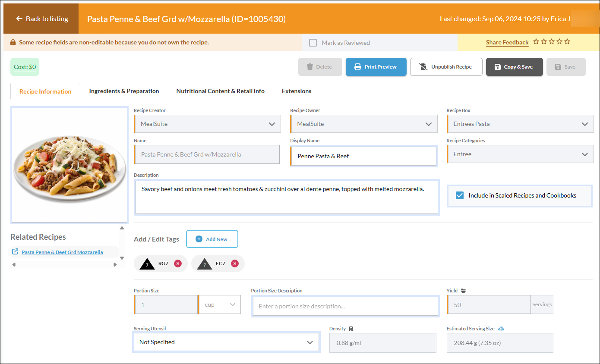Click the related recipes scroll left arrow
The image size is (600, 364).
click(14, 264)
